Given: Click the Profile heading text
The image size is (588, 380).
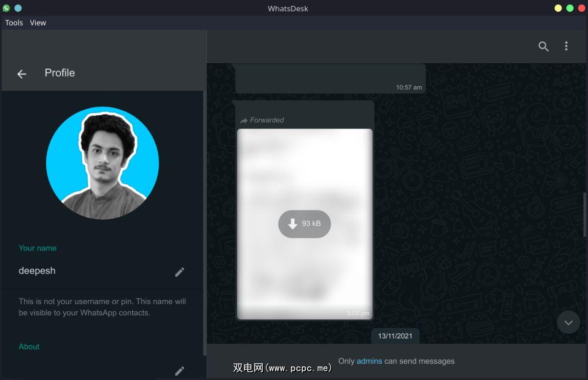Looking at the screenshot, I should click(60, 73).
